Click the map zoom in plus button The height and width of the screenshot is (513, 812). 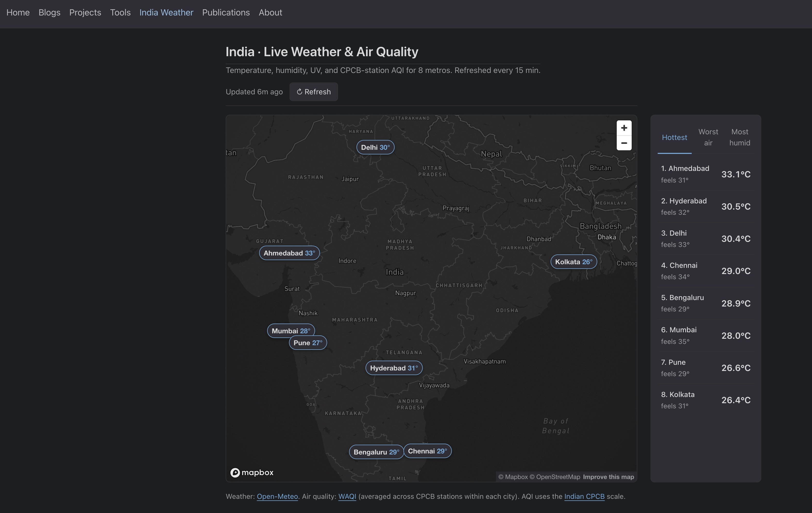pyautogui.click(x=624, y=128)
